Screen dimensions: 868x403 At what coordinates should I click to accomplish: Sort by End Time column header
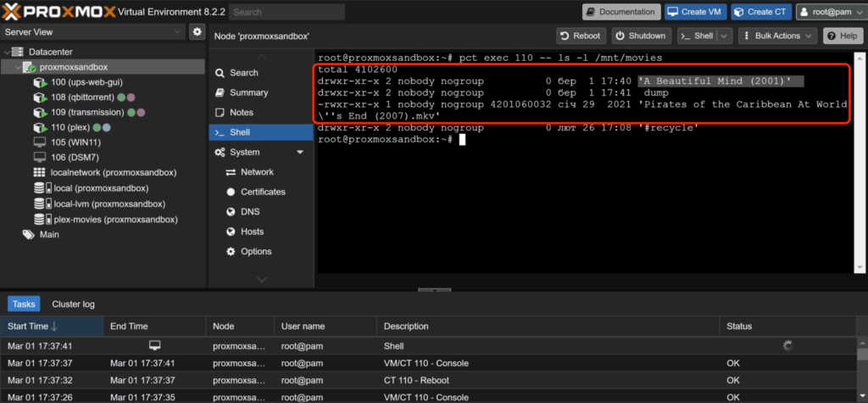[154, 326]
